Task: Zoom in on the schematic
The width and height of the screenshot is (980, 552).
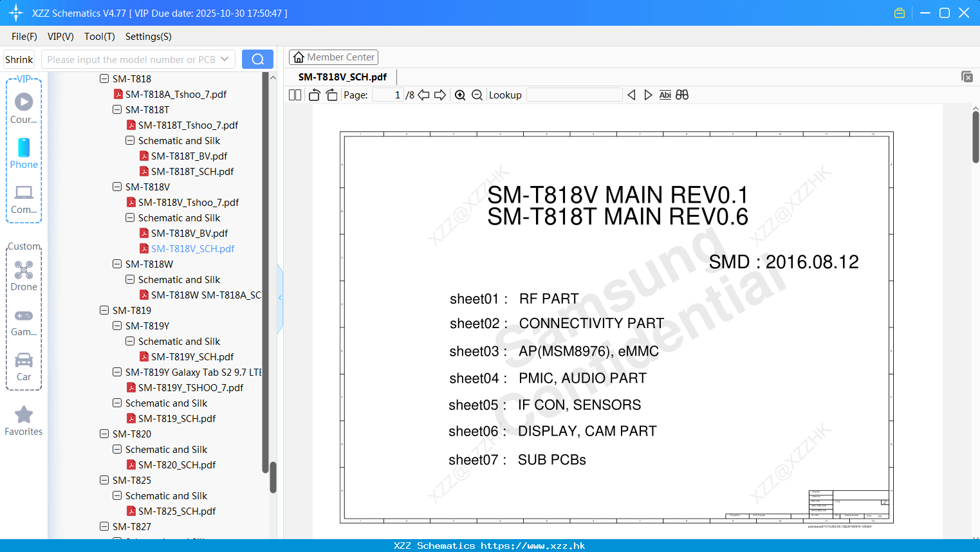Action: 460,95
